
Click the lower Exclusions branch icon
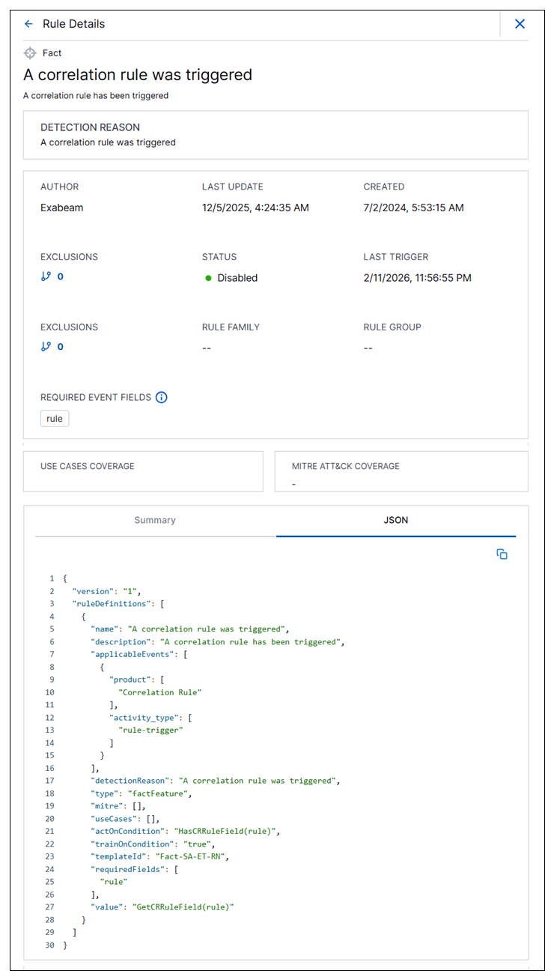tap(46, 346)
